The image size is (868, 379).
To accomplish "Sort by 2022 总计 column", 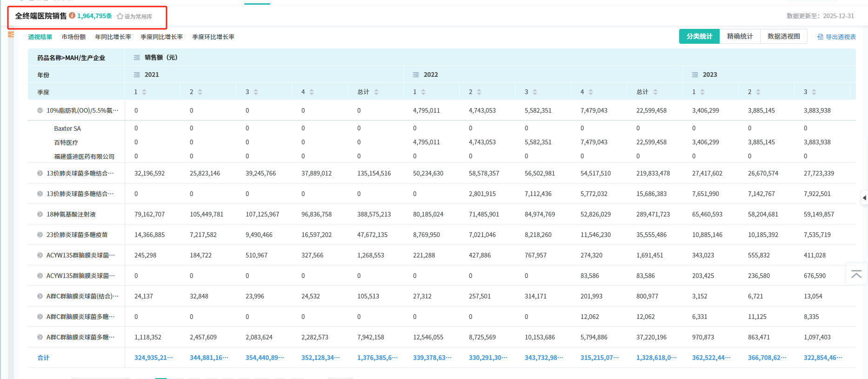I will (655, 92).
